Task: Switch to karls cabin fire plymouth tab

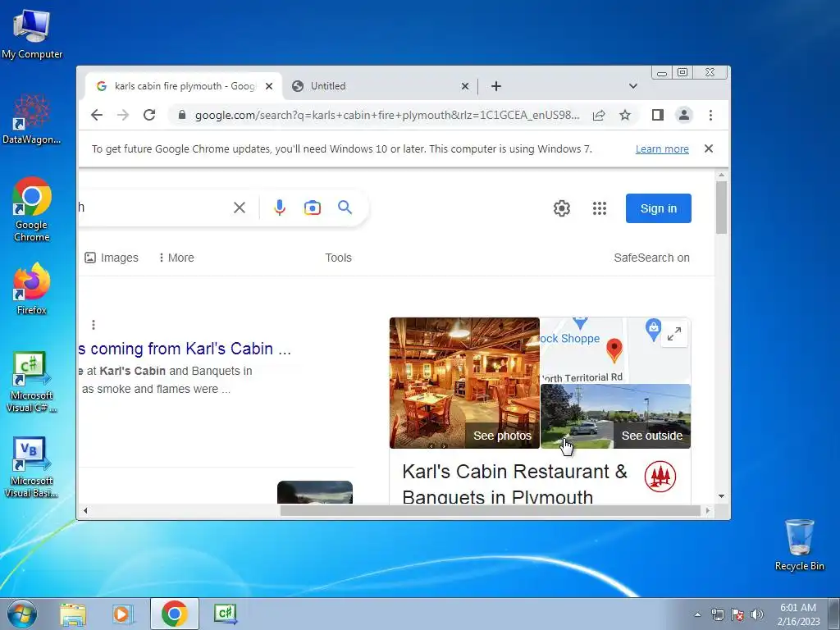Action: [x=184, y=85]
